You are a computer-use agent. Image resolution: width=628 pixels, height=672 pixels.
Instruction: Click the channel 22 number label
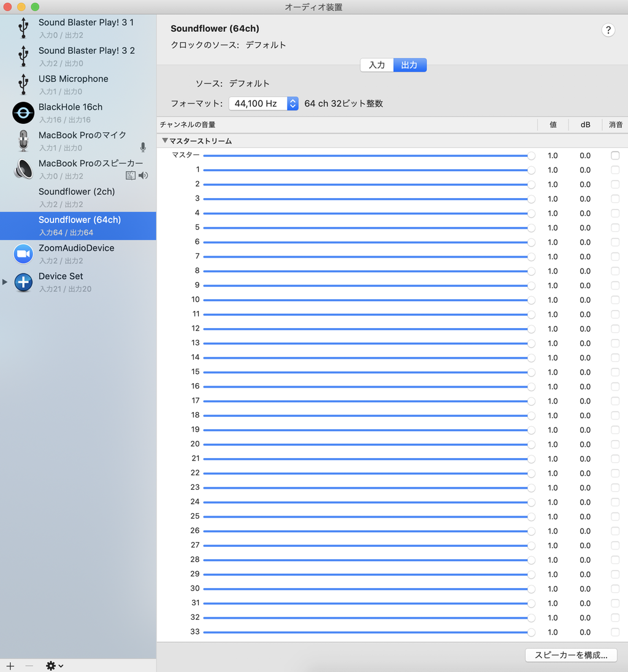tap(195, 473)
